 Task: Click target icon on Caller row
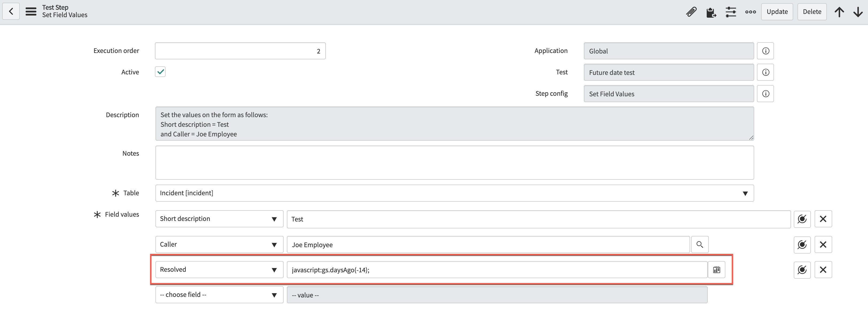pos(802,244)
